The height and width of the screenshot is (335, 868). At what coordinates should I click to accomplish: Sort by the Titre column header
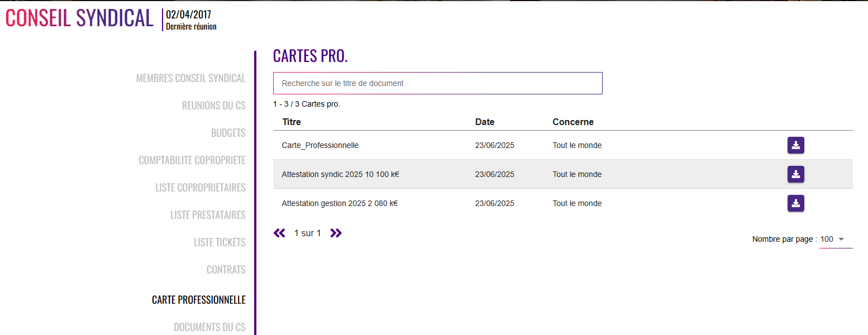click(x=292, y=122)
